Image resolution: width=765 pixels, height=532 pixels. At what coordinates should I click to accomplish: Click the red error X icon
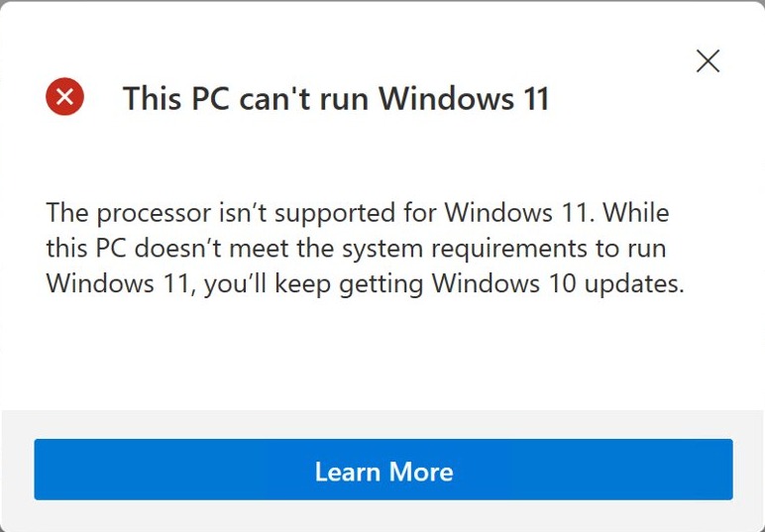tap(64, 97)
